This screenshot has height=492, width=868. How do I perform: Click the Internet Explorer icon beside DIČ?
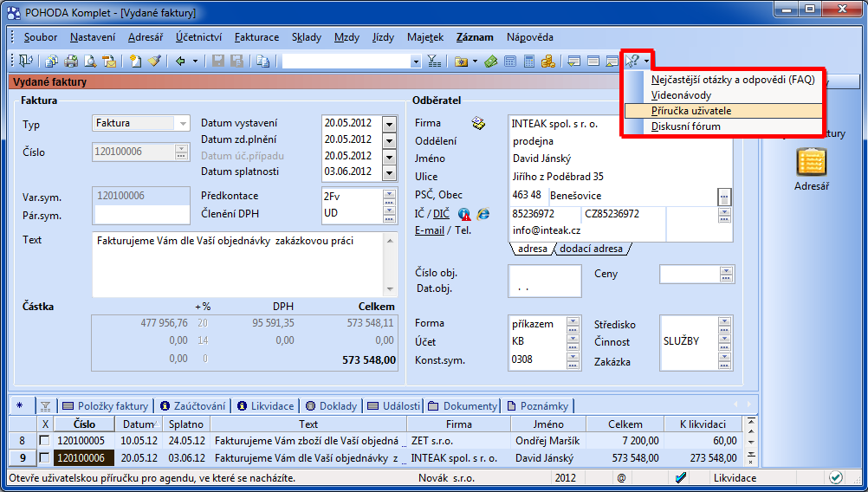tap(483, 214)
